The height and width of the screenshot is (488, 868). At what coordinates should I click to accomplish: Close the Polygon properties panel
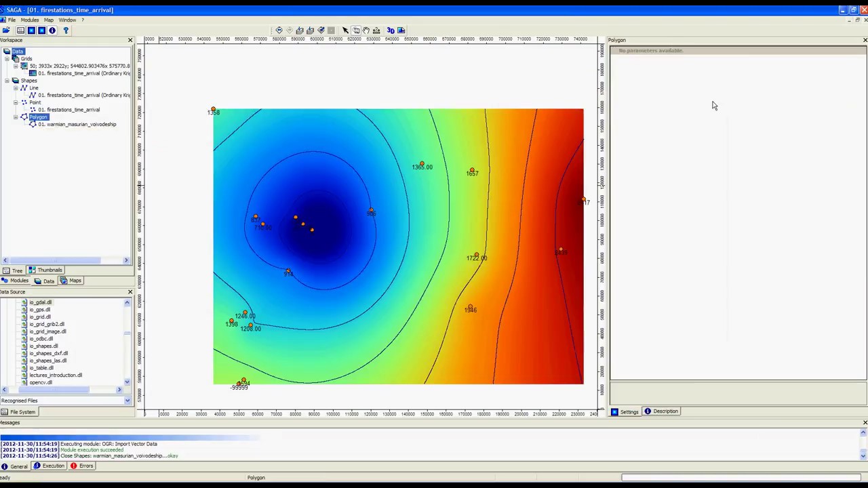pyautogui.click(x=865, y=41)
